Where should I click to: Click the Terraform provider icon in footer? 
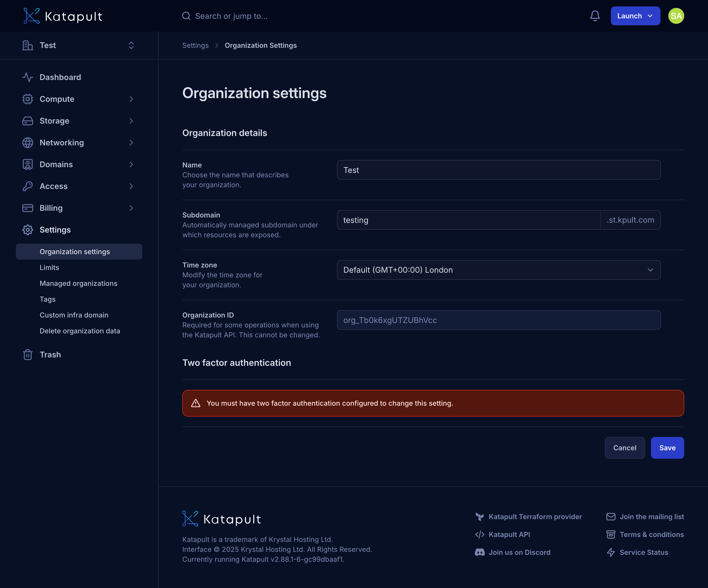[479, 516]
